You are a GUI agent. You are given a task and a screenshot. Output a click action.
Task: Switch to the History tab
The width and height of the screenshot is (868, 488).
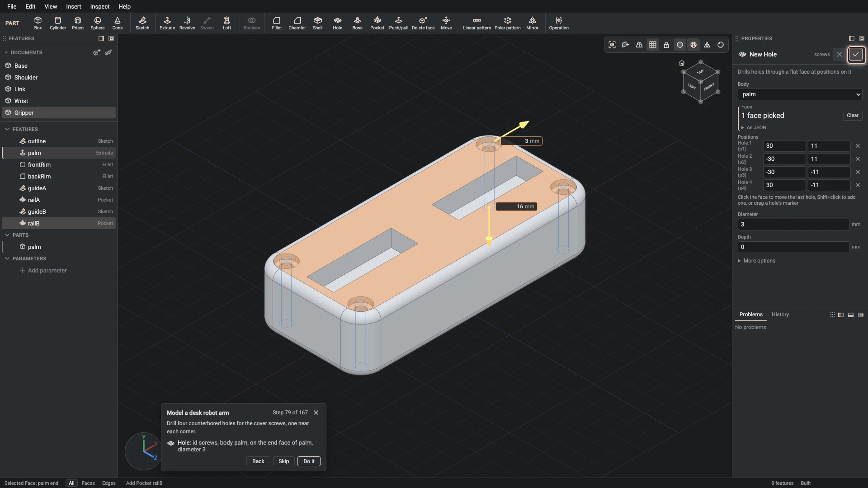pyautogui.click(x=780, y=314)
